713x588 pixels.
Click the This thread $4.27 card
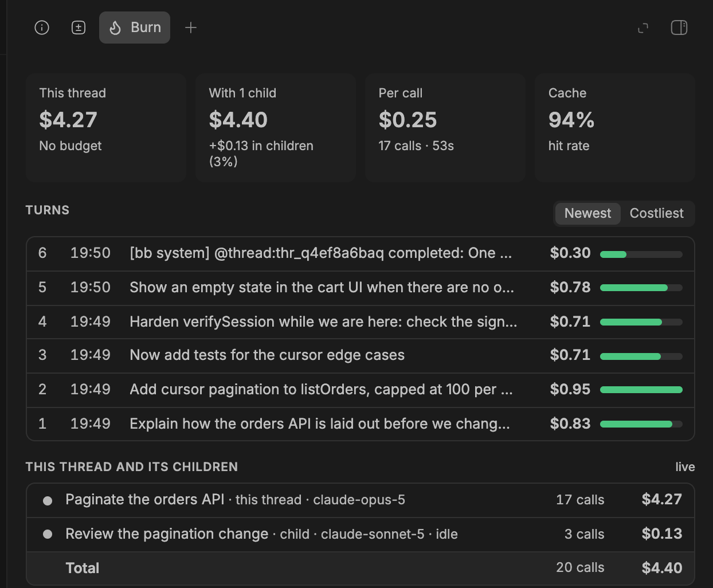pyautogui.click(x=106, y=128)
